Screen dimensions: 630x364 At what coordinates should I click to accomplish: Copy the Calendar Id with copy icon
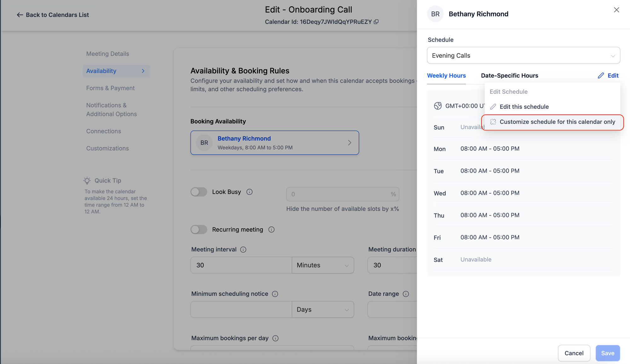pos(376,22)
